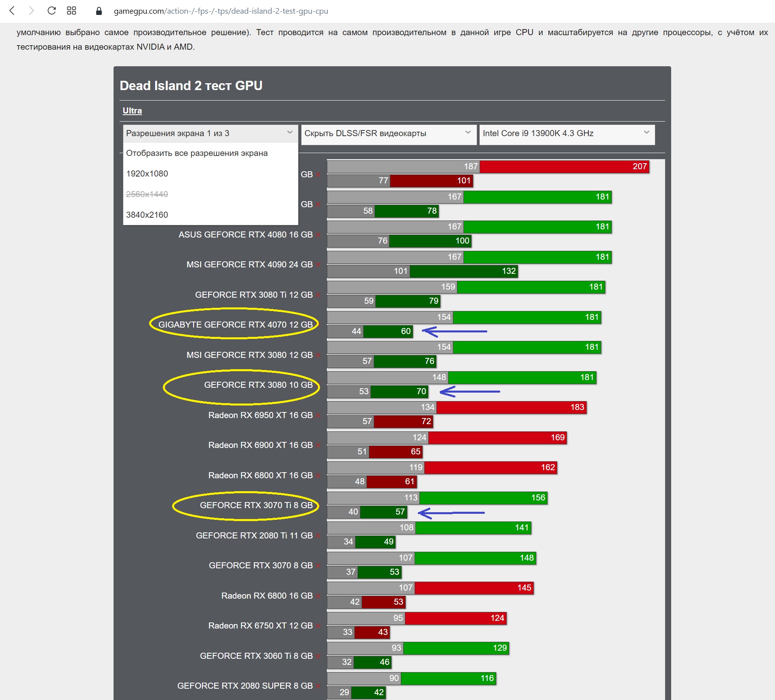Click the red bar showing 207 fps
Screen dimensions: 775x700
[x=564, y=167]
